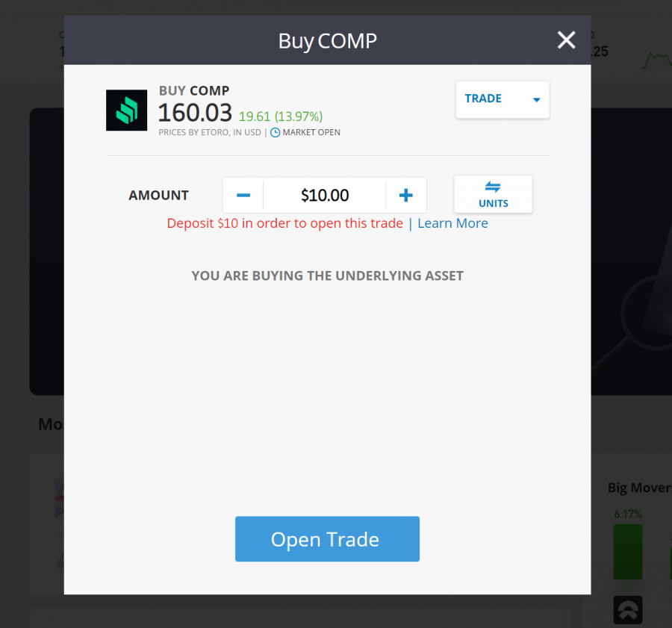Click the green 6.17% Big Movers bar

(628, 551)
